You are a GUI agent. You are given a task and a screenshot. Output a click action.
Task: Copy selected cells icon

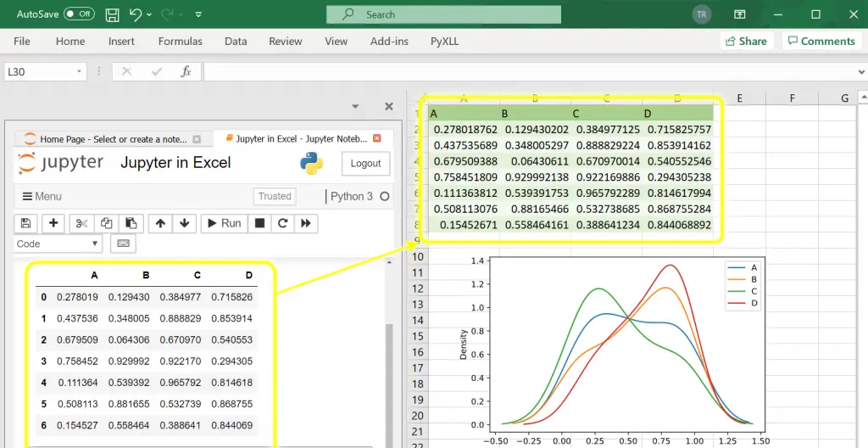(x=106, y=223)
